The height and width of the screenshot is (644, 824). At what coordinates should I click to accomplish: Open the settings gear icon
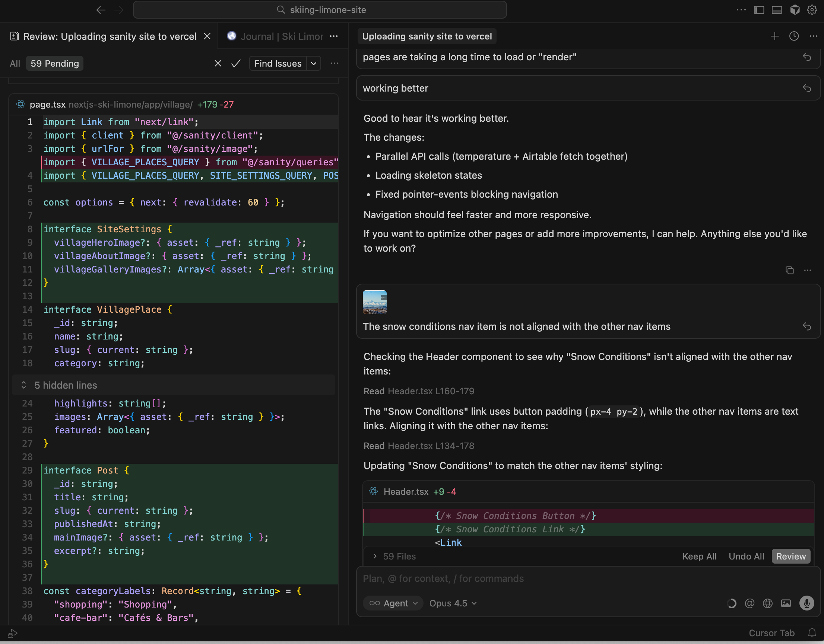[x=812, y=10]
